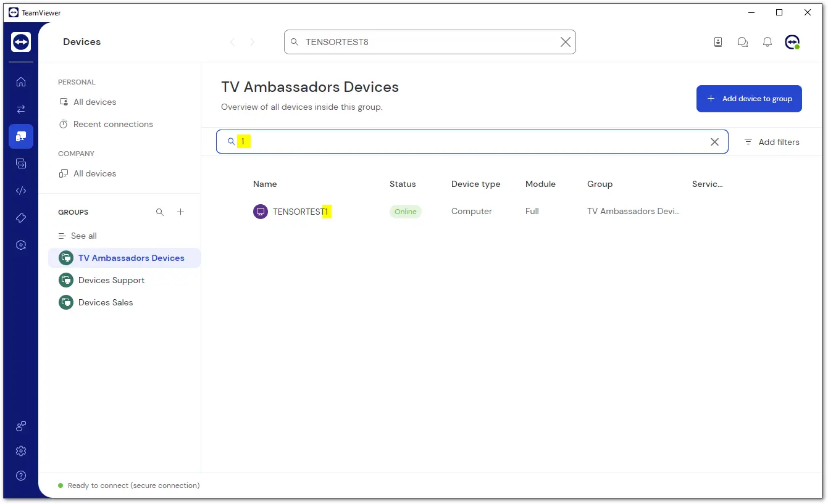
Task: Search groups using the magnifier icon
Action: coord(160,212)
